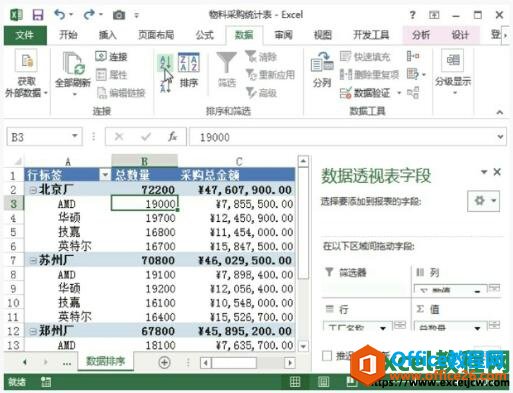Collapse the 苏州厂 group
Screen dimensions: 513x393
click(x=33, y=261)
